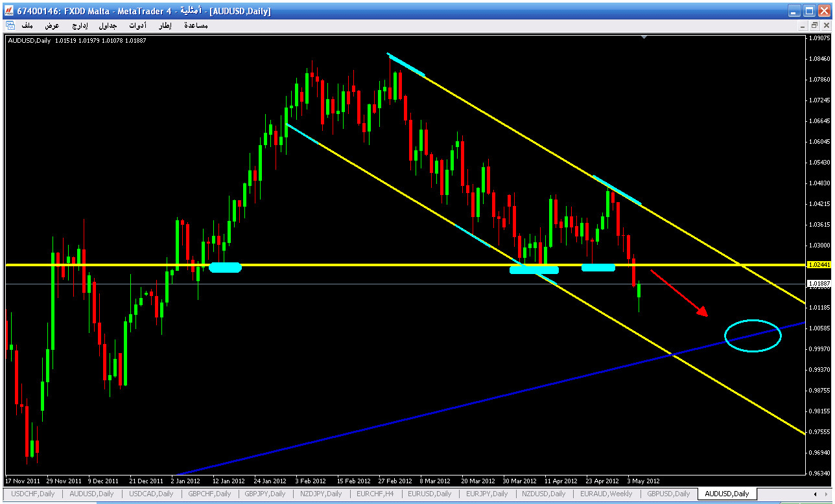Switch to the GBPJPY,Daily chart tab
The width and height of the screenshot is (835, 504).
[x=265, y=494]
